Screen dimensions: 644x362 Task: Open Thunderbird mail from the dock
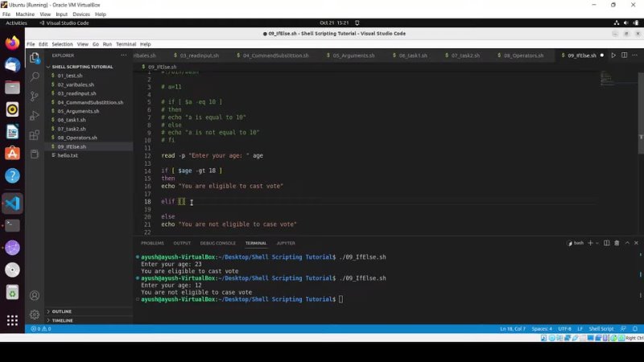click(12, 65)
